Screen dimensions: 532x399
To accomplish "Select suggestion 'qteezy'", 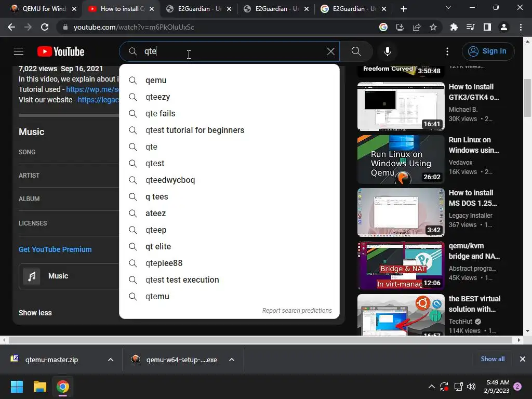I will [229, 97].
